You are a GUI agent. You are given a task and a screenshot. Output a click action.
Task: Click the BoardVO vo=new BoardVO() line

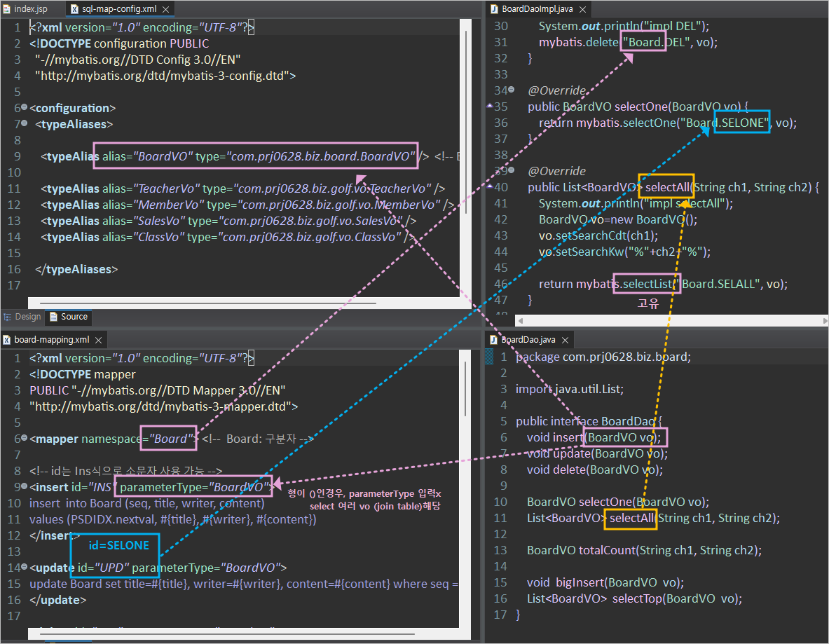click(618, 219)
